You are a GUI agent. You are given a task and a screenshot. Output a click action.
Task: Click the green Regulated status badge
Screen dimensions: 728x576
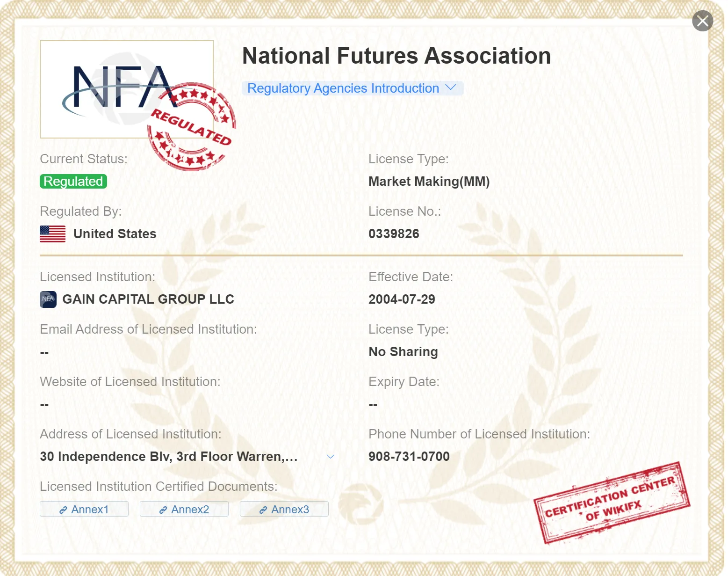(x=73, y=182)
